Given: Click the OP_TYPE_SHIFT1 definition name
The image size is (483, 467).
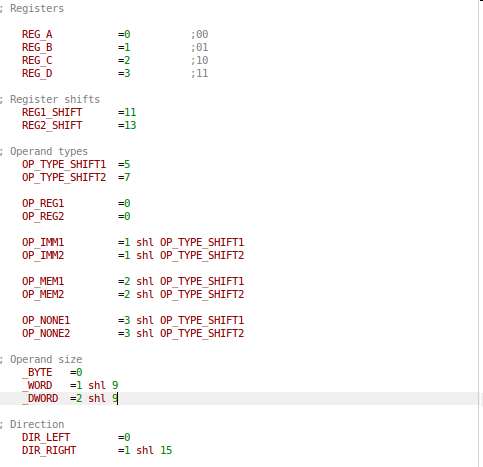Looking at the screenshot, I should [x=64, y=164].
